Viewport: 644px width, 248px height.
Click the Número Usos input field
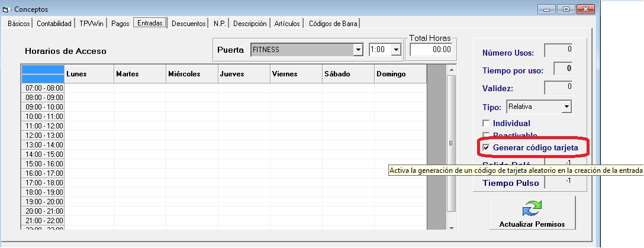coord(558,51)
